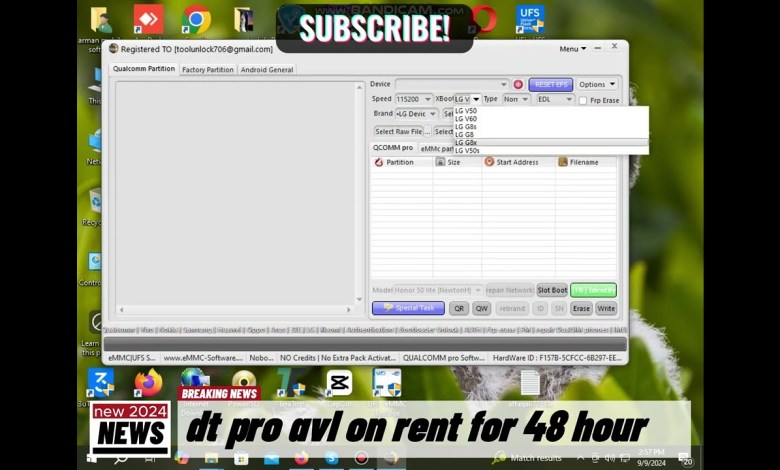Switch to the Factory Partition tab
The height and width of the screenshot is (470, 780).
(x=207, y=70)
